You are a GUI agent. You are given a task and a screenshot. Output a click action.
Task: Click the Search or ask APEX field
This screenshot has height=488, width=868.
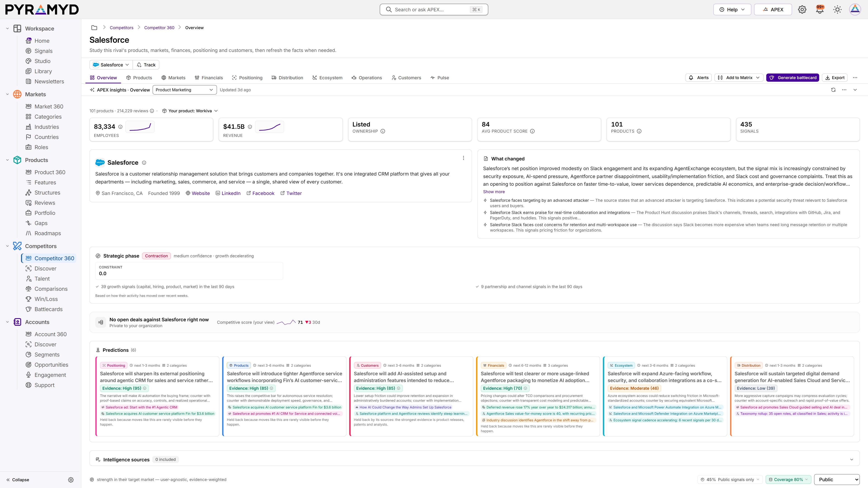[x=434, y=9]
